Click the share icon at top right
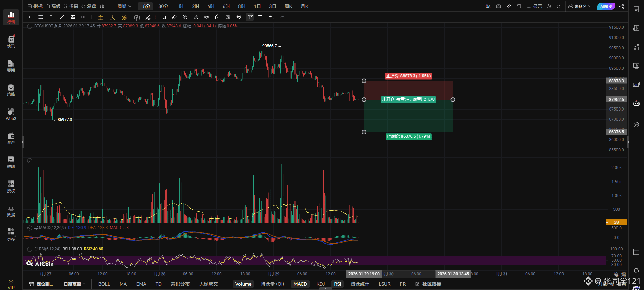644x290 pixels. (x=622, y=6)
